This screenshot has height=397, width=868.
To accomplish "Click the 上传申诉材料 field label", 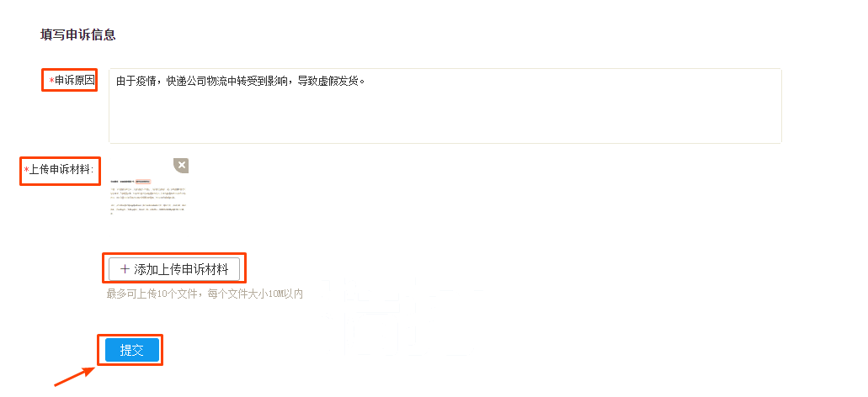I will 61,170.
